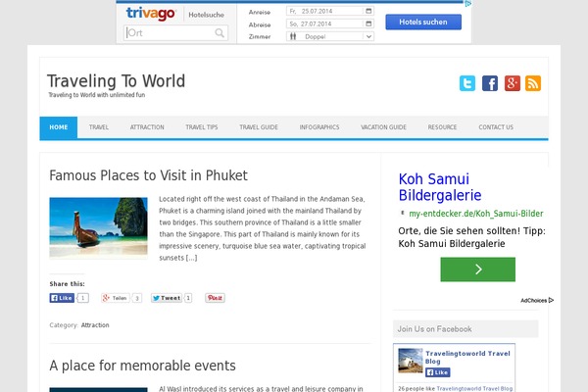Viewport: 588px width, 392px height.
Task: Click the Share this label
Action: [67, 284]
